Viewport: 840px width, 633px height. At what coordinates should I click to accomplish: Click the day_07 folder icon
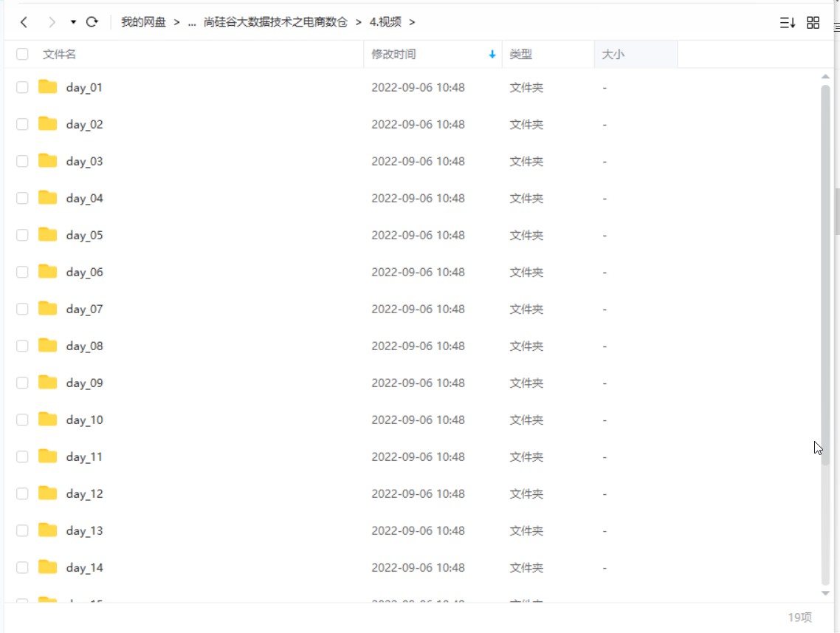pos(48,308)
